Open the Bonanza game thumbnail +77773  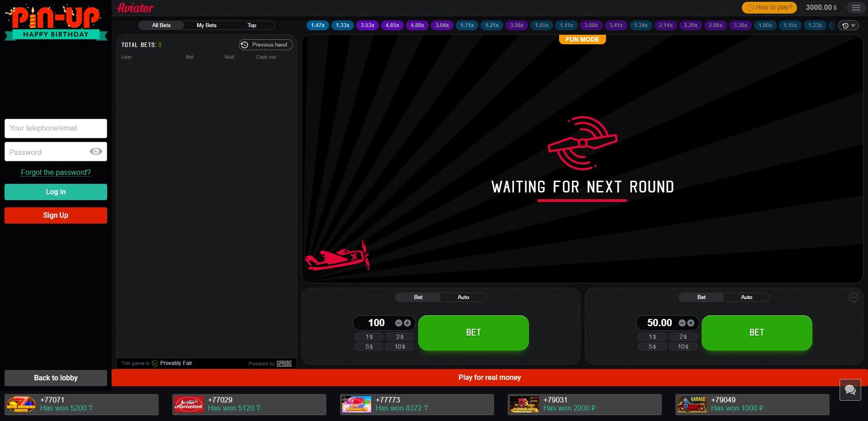(x=356, y=404)
